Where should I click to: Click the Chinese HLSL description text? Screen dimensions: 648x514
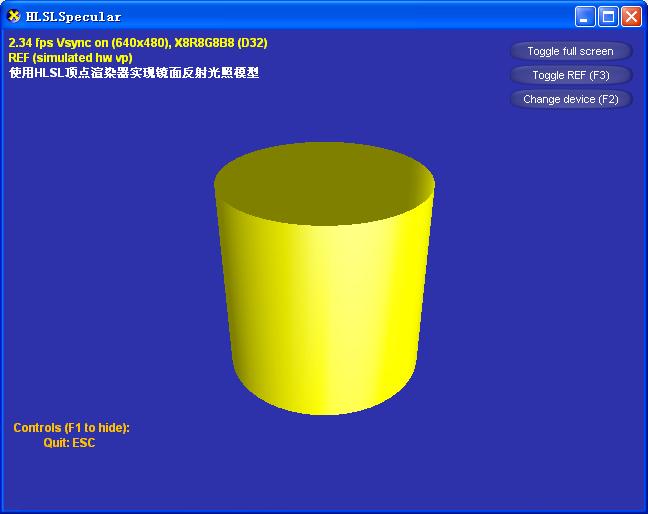pos(134,73)
